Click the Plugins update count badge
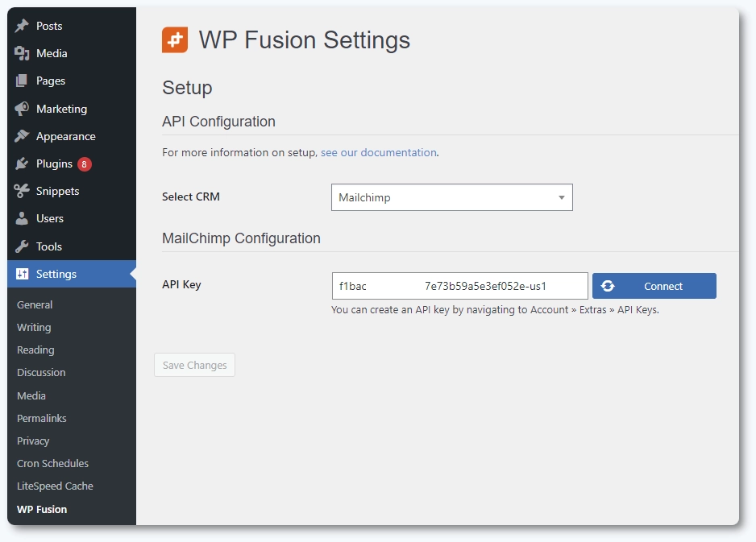The width and height of the screenshot is (756, 542). 85,163
